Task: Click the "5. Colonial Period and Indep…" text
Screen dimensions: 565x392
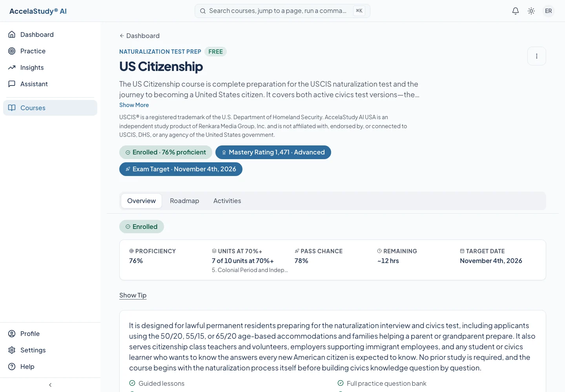Action: point(250,270)
